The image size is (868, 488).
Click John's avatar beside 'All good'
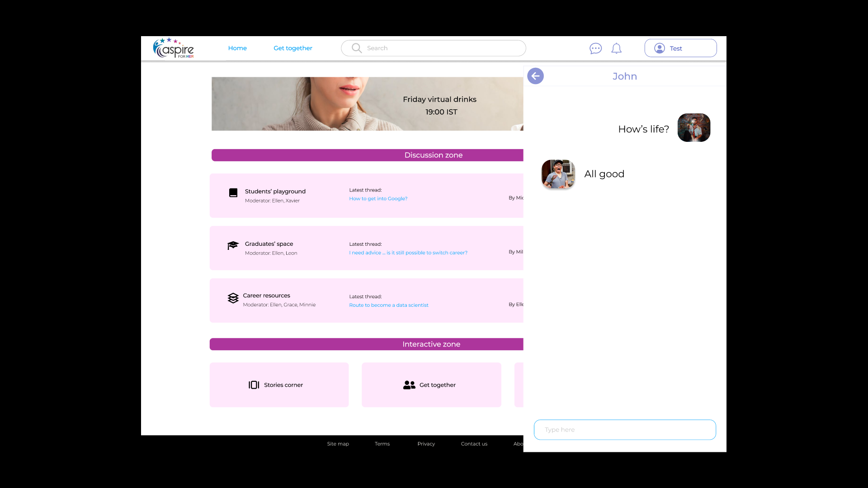[558, 174]
